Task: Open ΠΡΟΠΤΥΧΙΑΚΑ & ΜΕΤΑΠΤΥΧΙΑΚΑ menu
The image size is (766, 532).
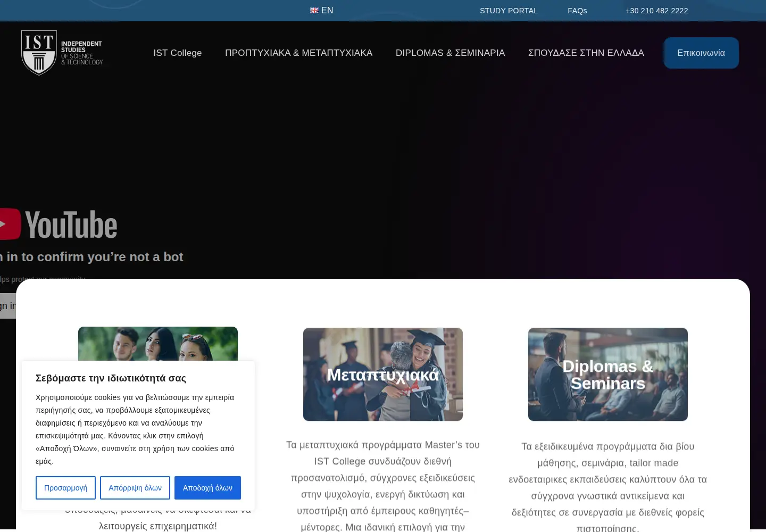Action: (x=299, y=53)
